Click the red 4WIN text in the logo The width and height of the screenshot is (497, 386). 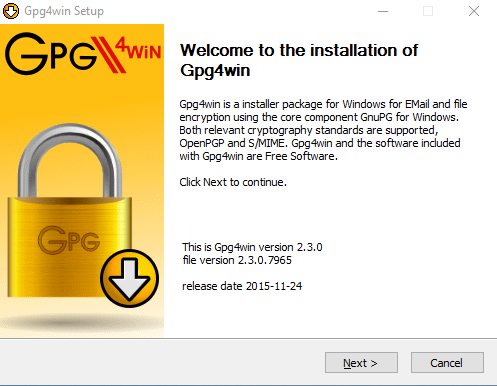tap(138, 49)
